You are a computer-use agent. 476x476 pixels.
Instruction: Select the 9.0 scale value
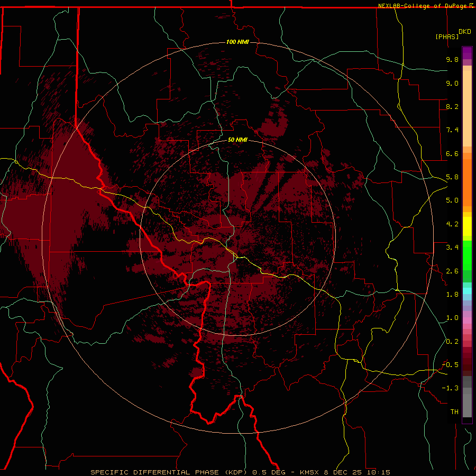click(x=452, y=83)
